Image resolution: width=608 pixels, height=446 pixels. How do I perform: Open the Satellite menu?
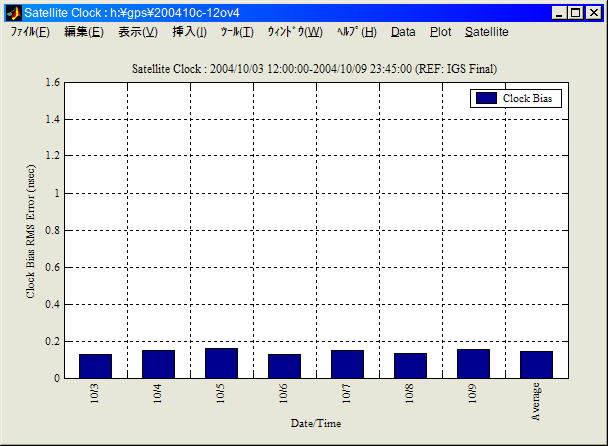pos(486,32)
